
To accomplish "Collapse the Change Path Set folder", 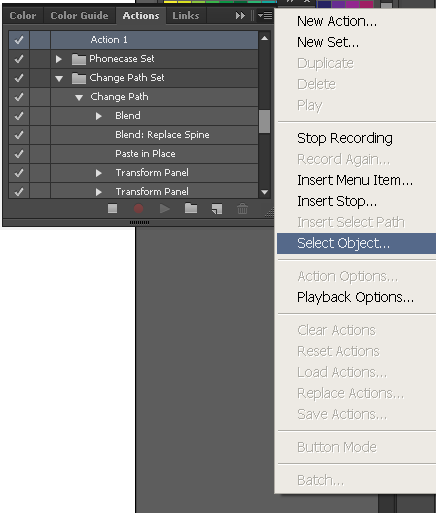I will tap(59, 79).
